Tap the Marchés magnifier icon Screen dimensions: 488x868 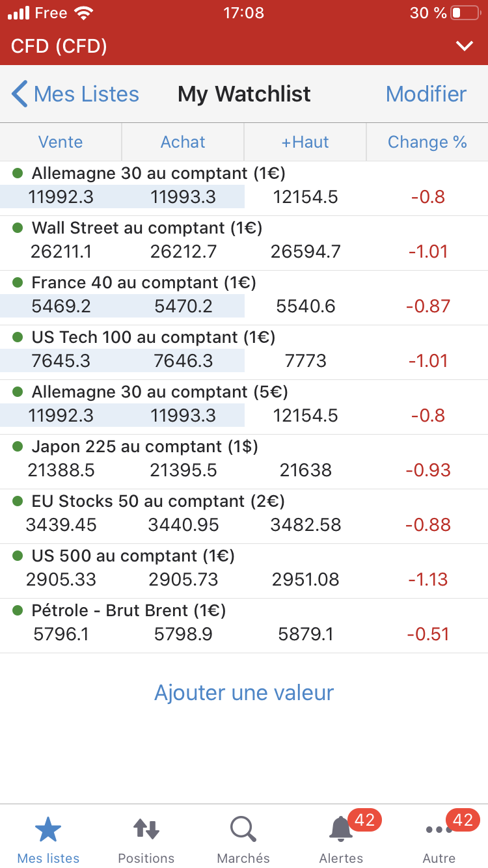tap(243, 830)
